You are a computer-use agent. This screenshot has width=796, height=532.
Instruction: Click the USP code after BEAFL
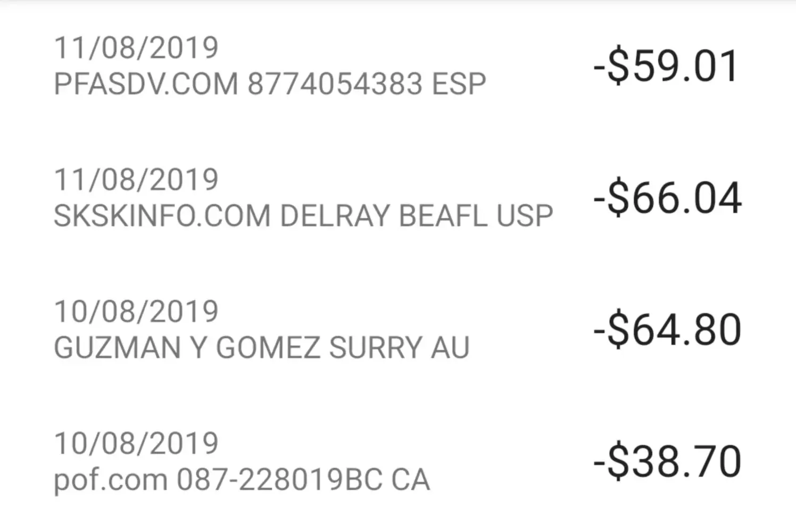coord(525,216)
